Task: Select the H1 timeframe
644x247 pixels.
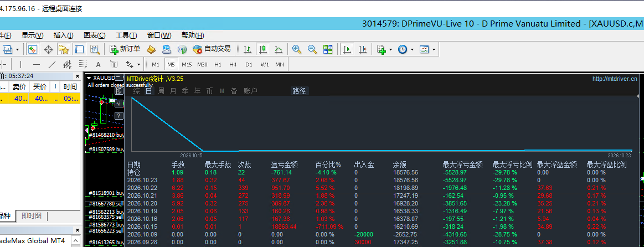Action: (218, 65)
